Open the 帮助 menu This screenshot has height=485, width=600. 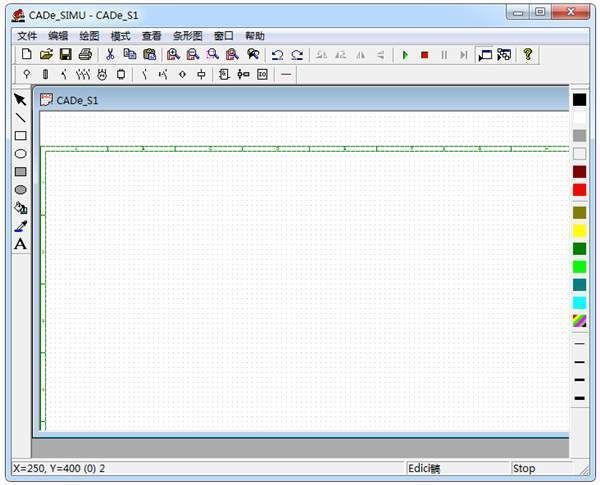[255, 36]
